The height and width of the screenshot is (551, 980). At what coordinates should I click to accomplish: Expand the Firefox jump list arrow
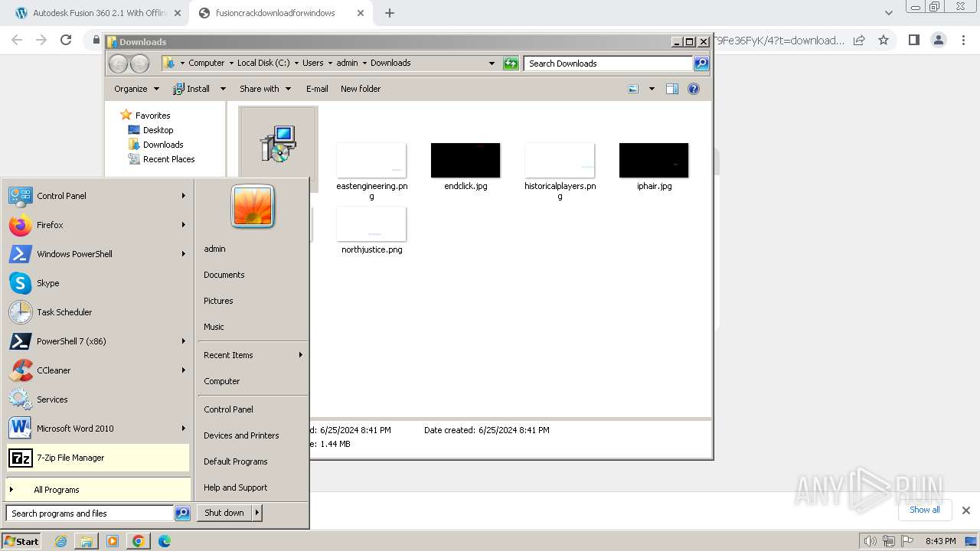click(x=184, y=225)
